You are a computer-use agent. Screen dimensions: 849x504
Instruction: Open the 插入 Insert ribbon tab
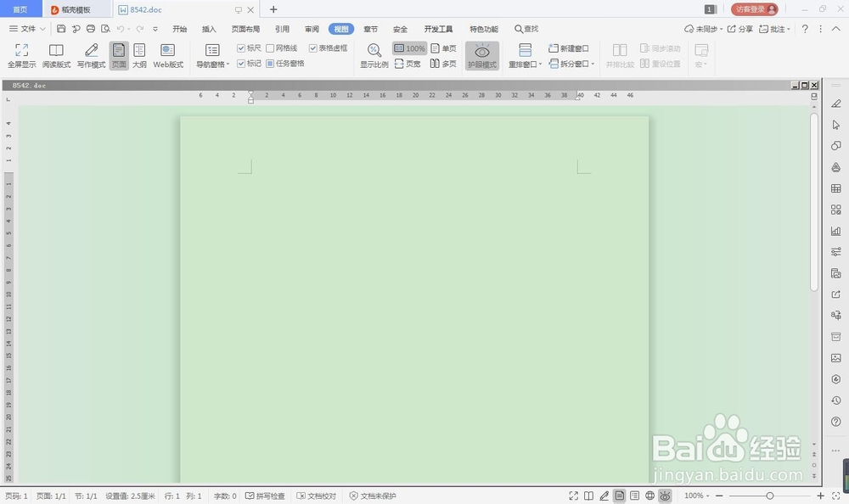[209, 29]
